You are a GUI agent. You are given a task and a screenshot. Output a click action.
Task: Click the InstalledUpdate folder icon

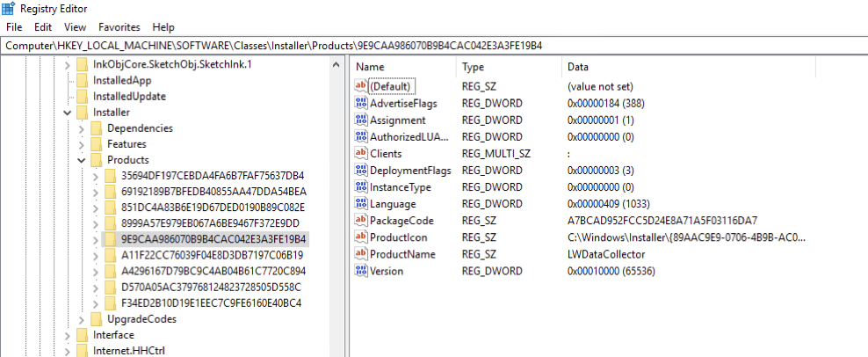tap(82, 97)
